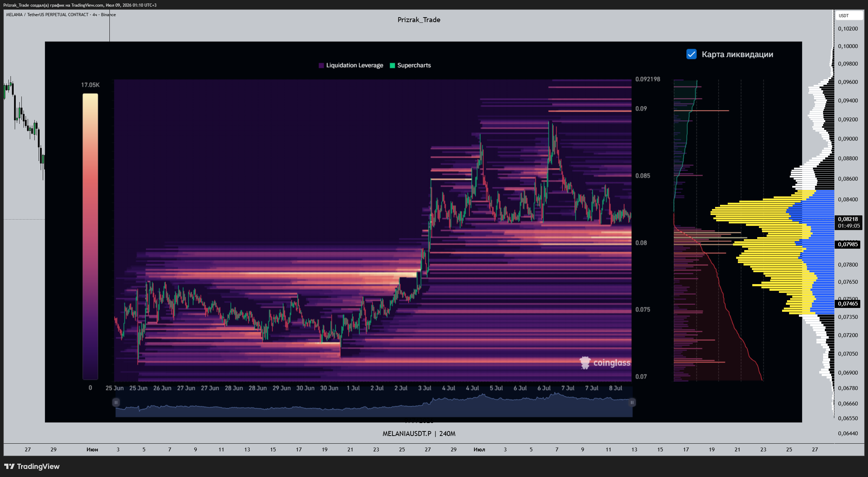Click the MELANIAUSDT.P | 240M label

419,434
